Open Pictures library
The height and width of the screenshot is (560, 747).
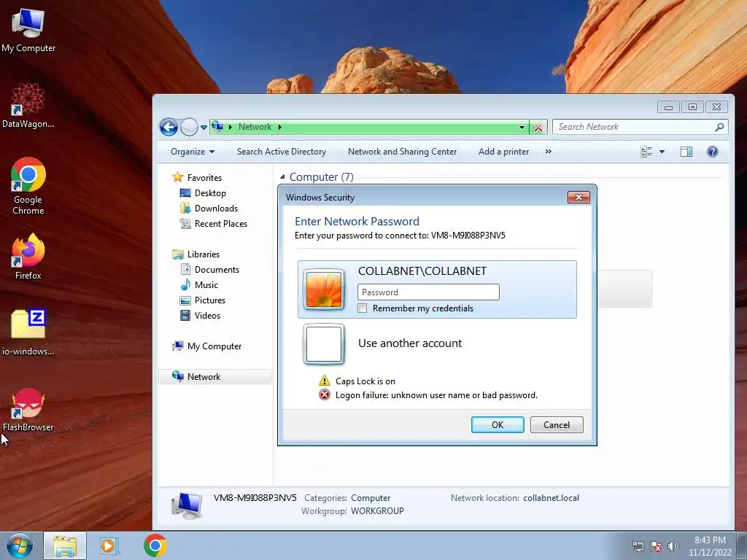point(209,300)
